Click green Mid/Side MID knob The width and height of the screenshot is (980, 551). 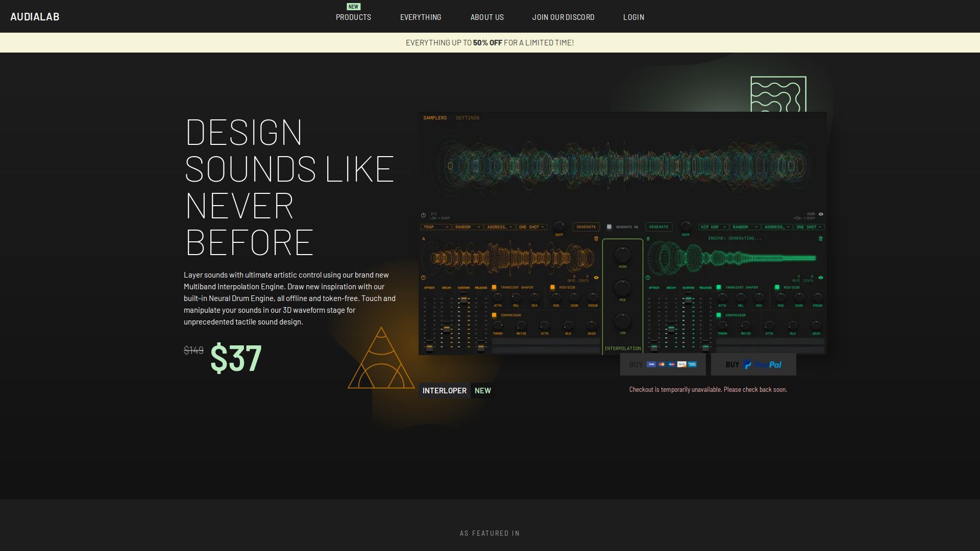pos(780,297)
